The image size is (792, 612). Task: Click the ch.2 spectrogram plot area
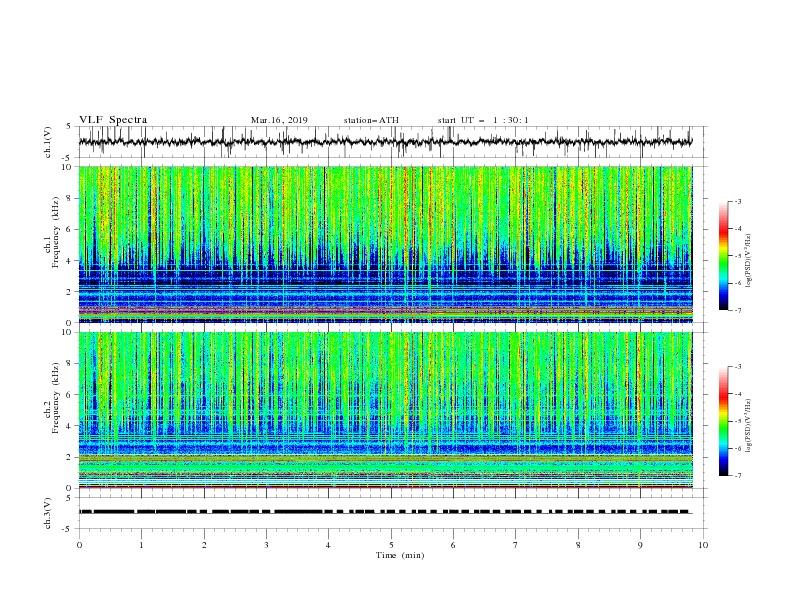[386, 410]
